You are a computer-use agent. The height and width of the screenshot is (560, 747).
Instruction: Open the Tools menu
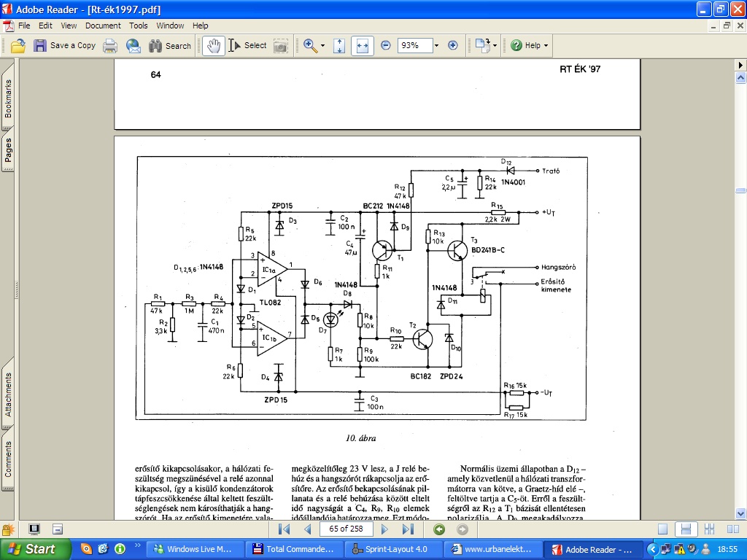[x=139, y=26]
